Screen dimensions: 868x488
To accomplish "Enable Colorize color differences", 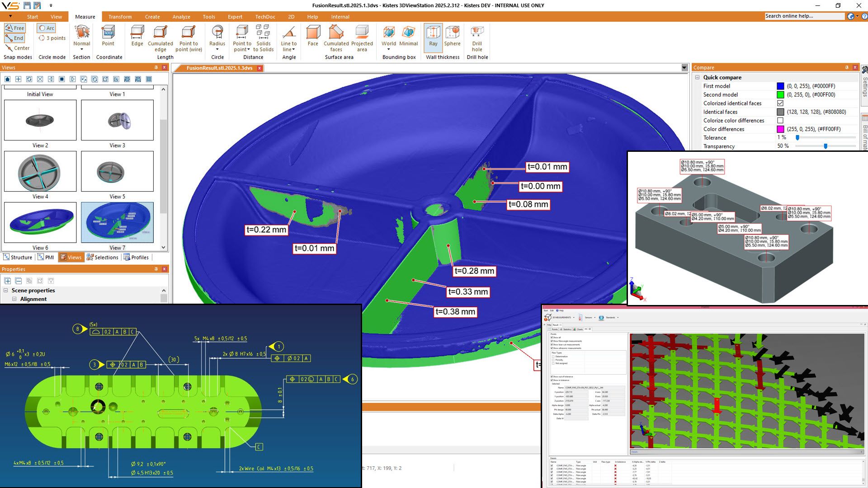I will coord(780,121).
